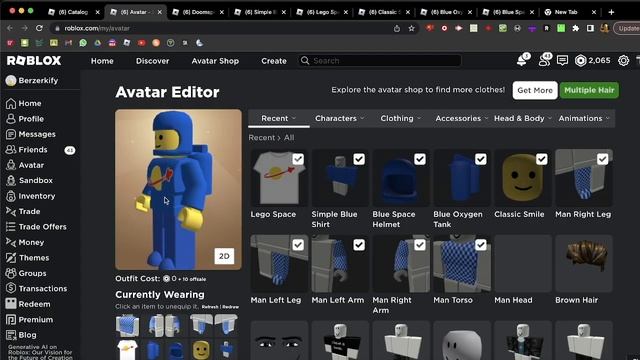Toggle the Man Right Arm checkbox
Viewport: 640px width, 360px height.
tap(420, 245)
